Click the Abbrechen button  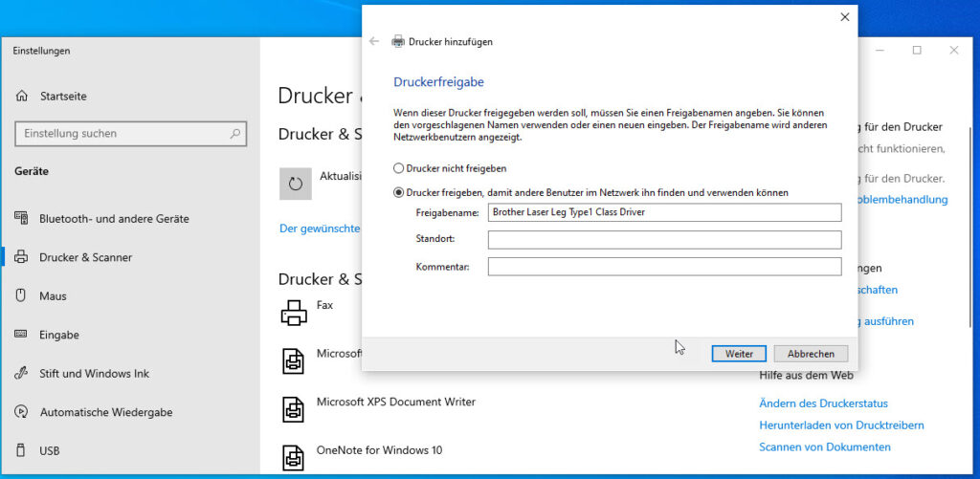click(811, 354)
